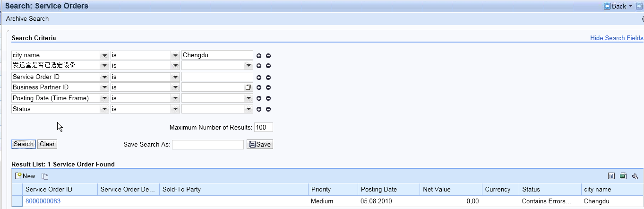644x209 pixels.
Task: Click the Search button
Action: click(x=24, y=144)
